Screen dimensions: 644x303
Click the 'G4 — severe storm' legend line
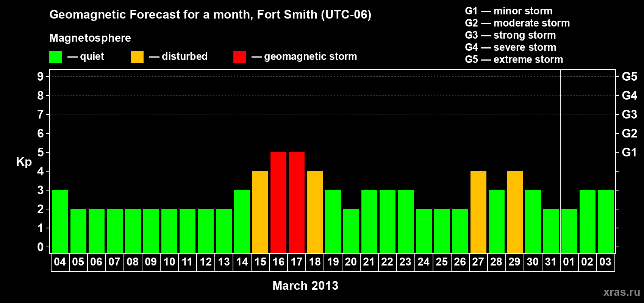point(510,47)
